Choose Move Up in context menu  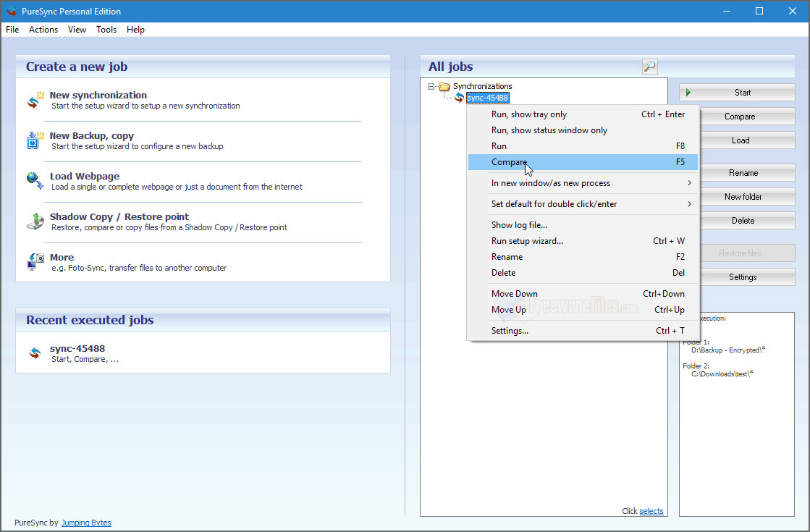pos(583,309)
